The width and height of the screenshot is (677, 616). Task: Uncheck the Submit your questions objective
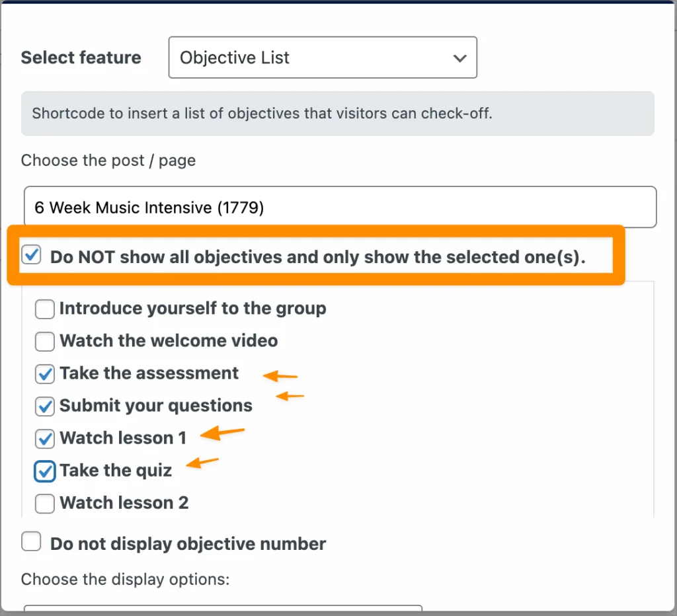[x=44, y=406]
